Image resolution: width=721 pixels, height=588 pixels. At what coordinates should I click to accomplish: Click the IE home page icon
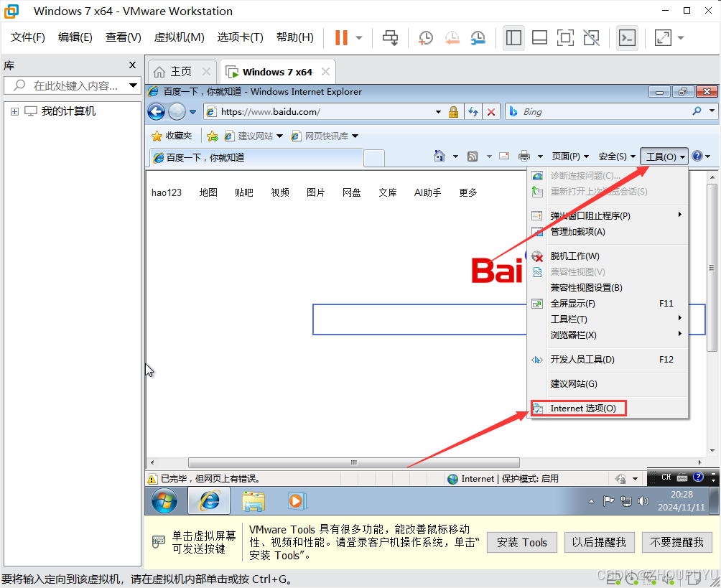point(439,156)
